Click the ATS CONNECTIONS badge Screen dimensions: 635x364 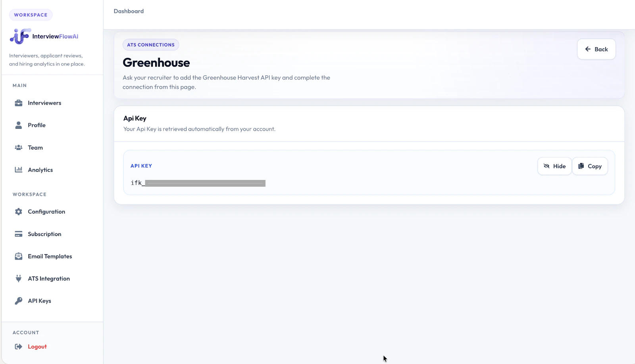pos(151,45)
